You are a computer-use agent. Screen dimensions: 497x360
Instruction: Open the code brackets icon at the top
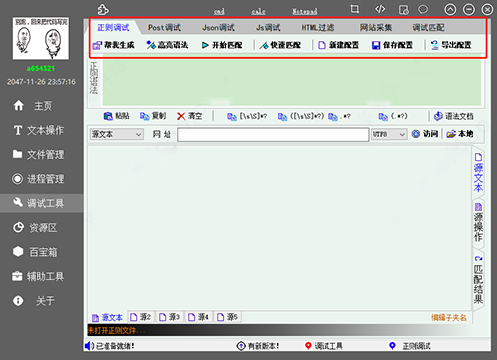(380, 9)
